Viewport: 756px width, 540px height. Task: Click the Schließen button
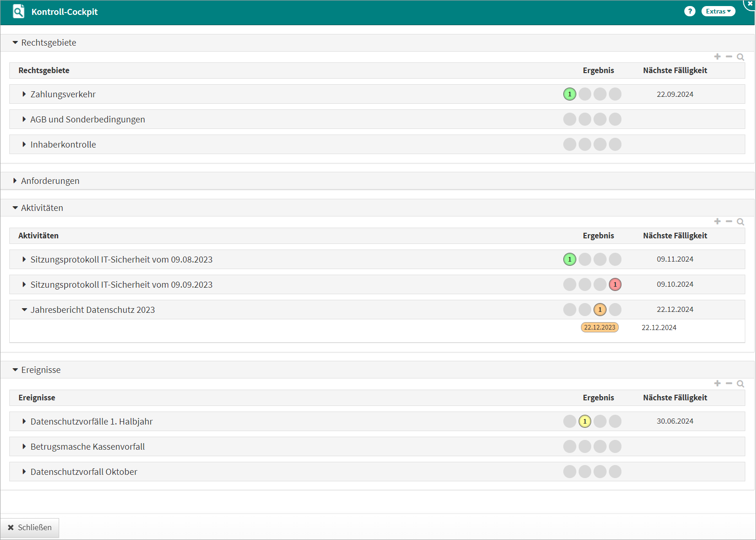[x=30, y=527]
